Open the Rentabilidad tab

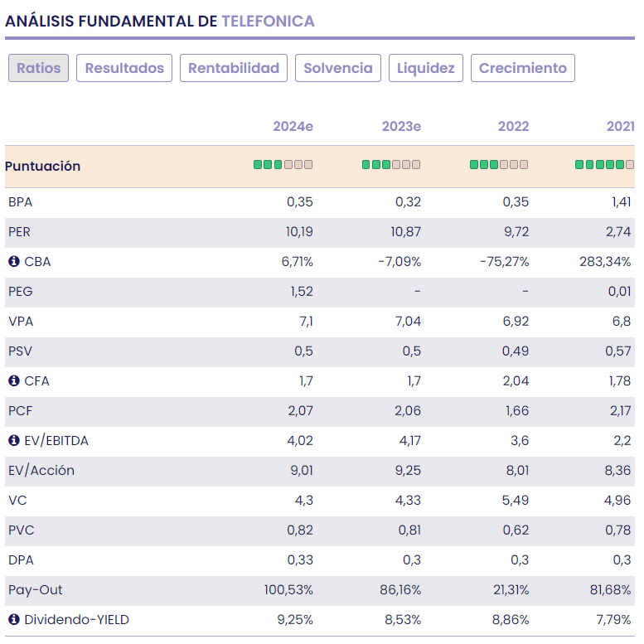pyautogui.click(x=234, y=68)
